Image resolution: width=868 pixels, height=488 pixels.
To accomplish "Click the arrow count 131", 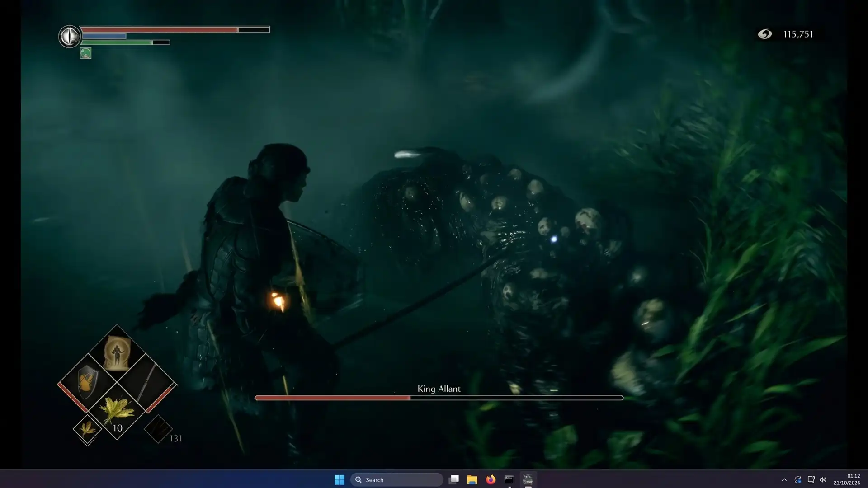I will click(x=176, y=438).
